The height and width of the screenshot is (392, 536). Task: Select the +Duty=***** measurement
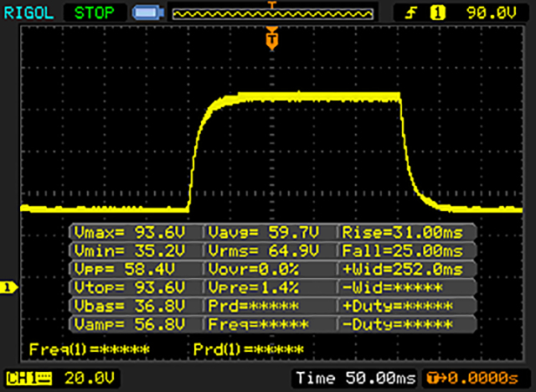click(398, 307)
